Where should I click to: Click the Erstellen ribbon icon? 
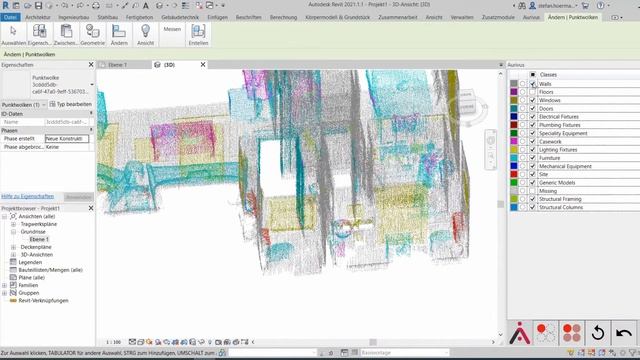pos(198,31)
